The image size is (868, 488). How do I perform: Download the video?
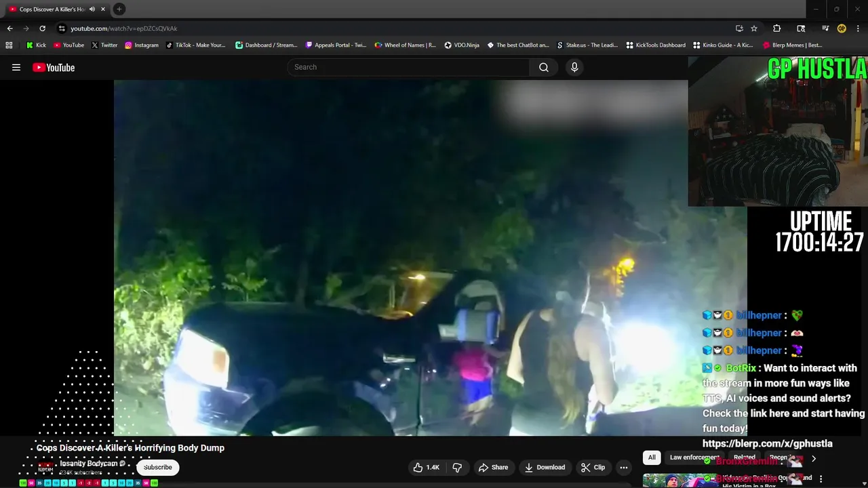click(x=545, y=467)
